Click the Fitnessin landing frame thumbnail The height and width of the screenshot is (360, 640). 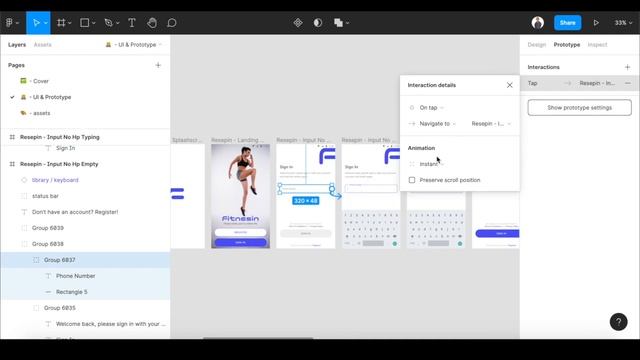pos(240,196)
